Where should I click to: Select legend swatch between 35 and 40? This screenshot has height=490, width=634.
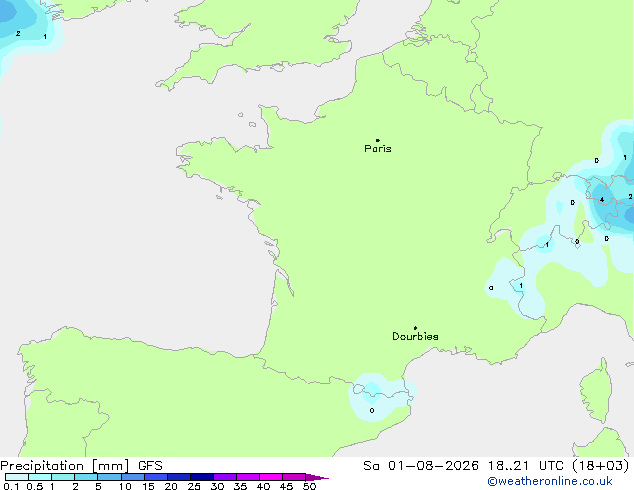coord(248,477)
